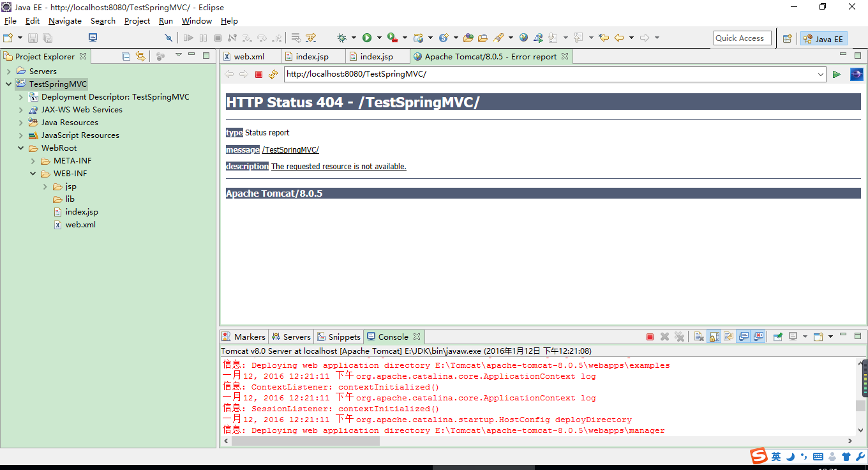868x470 pixels.
Task: Open the Project menu
Action: [137, 20]
